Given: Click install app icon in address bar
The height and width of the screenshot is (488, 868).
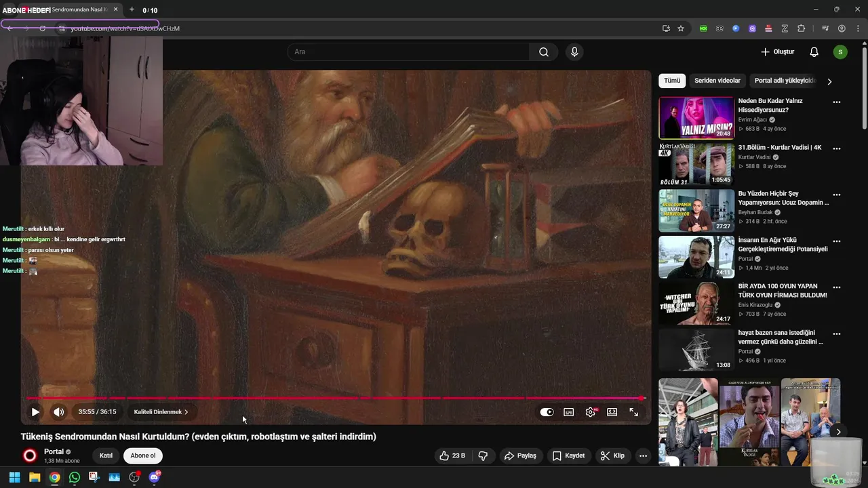Looking at the screenshot, I should point(666,28).
